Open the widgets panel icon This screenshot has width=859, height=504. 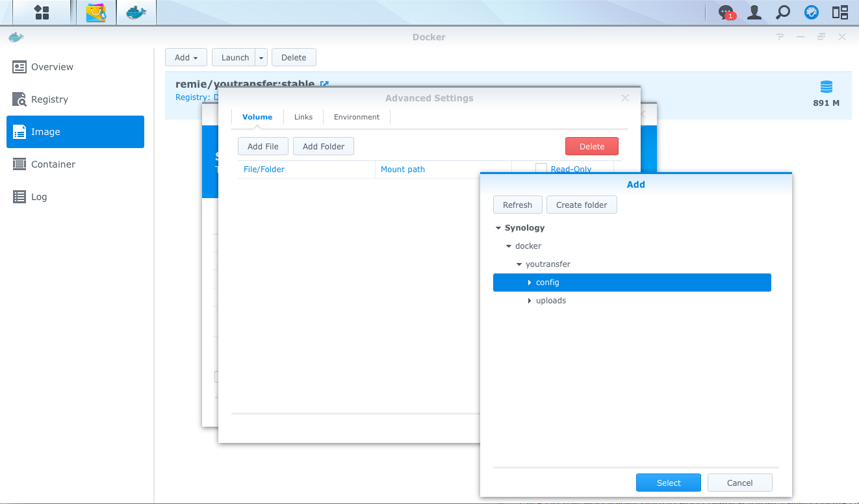pyautogui.click(x=812, y=12)
